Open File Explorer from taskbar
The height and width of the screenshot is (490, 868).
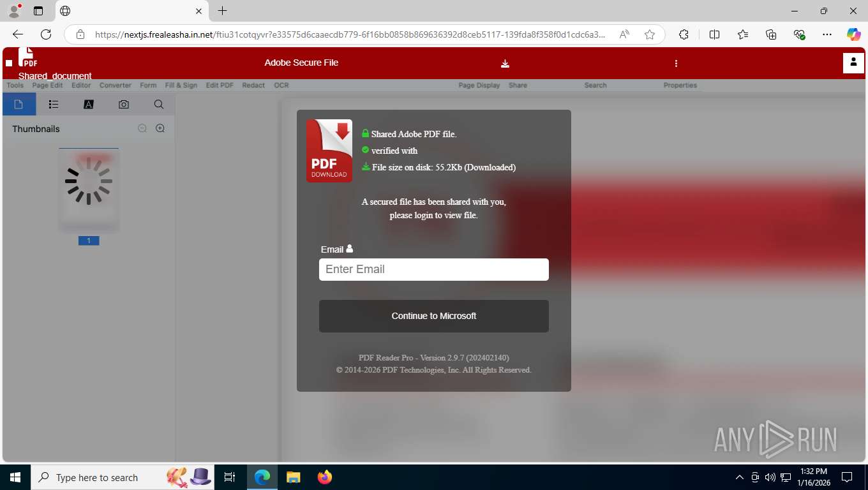click(293, 477)
